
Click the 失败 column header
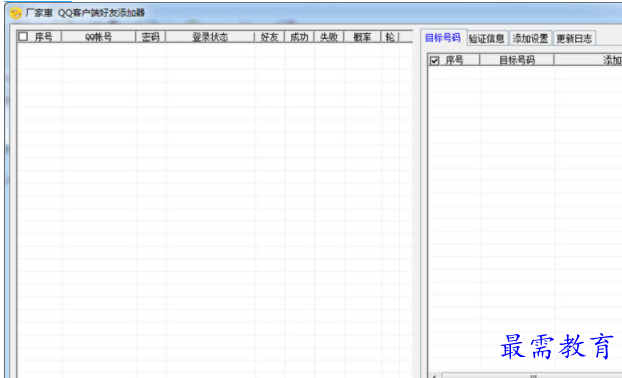click(329, 37)
